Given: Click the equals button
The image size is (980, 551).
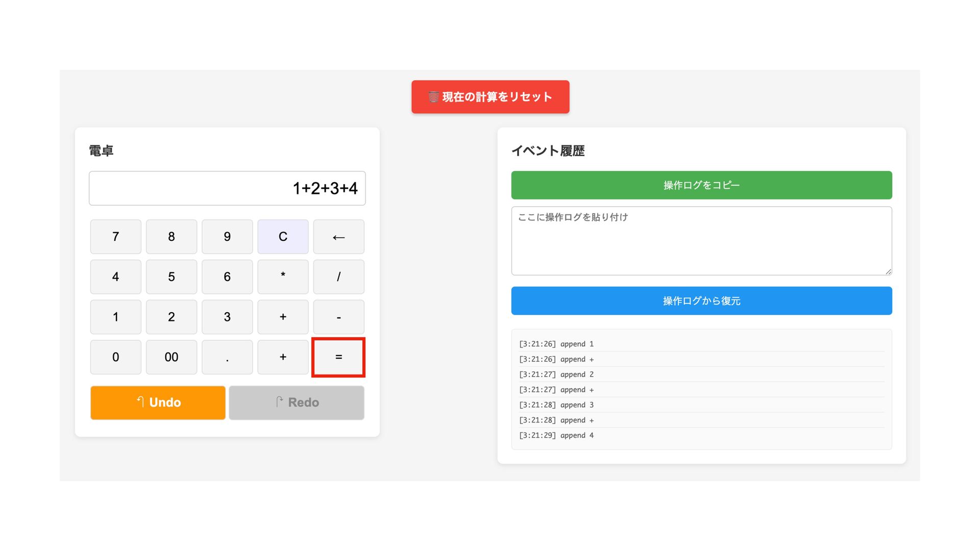Looking at the screenshot, I should [x=338, y=357].
